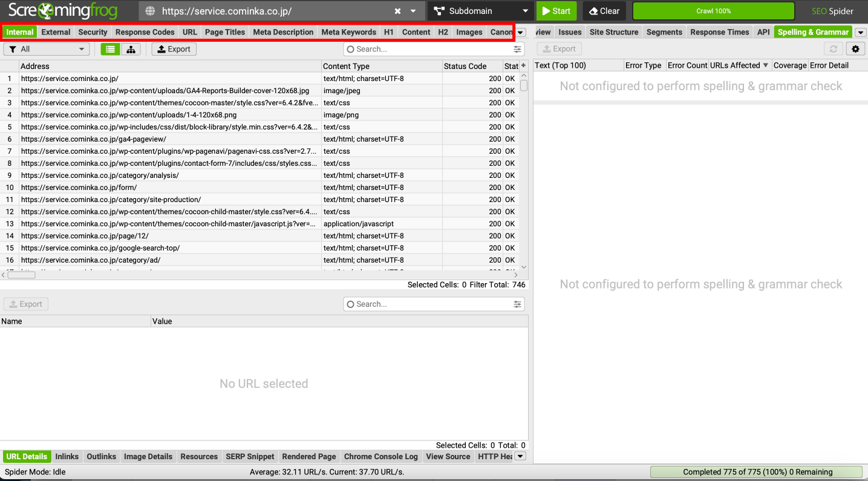Add column with plus icon

click(523, 65)
